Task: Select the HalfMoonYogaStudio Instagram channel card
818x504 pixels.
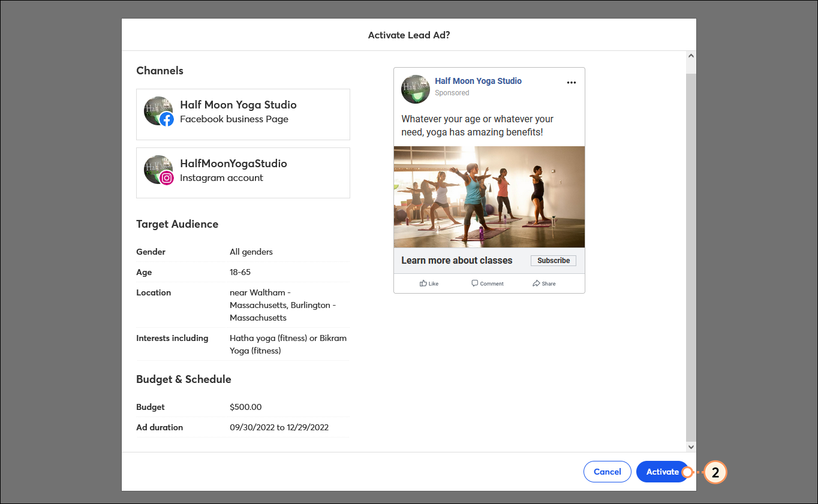Action: pos(243,173)
